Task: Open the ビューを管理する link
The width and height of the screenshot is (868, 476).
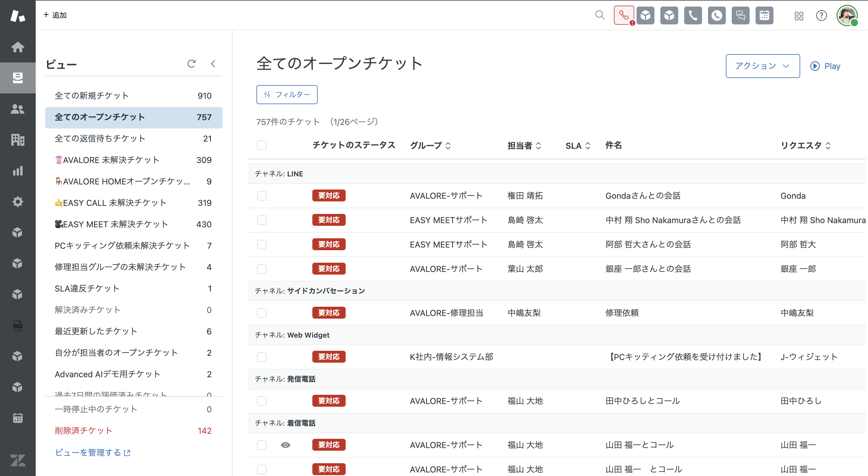Action: click(93, 452)
